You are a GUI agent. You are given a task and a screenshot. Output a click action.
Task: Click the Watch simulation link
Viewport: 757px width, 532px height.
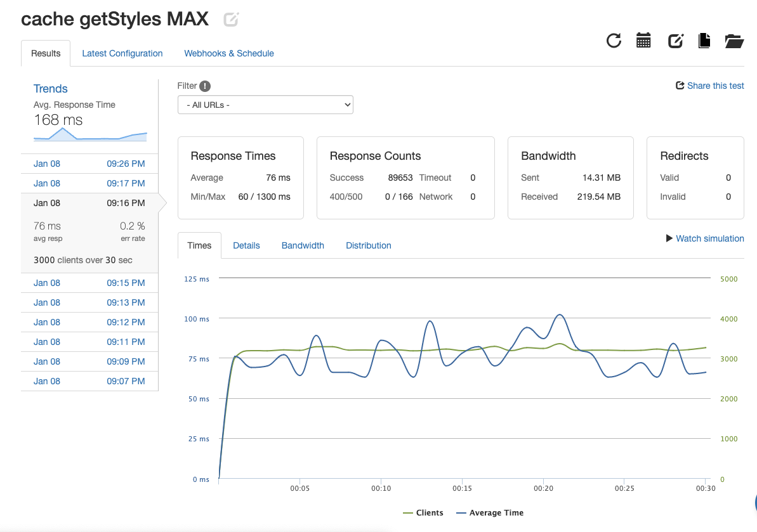click(x=709, y=238)
